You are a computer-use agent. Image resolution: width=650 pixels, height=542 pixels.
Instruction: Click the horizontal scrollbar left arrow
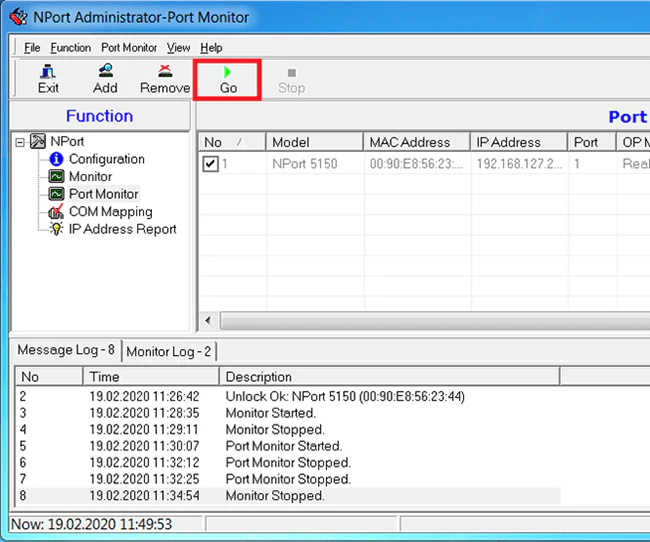click(x=208, y=320)
